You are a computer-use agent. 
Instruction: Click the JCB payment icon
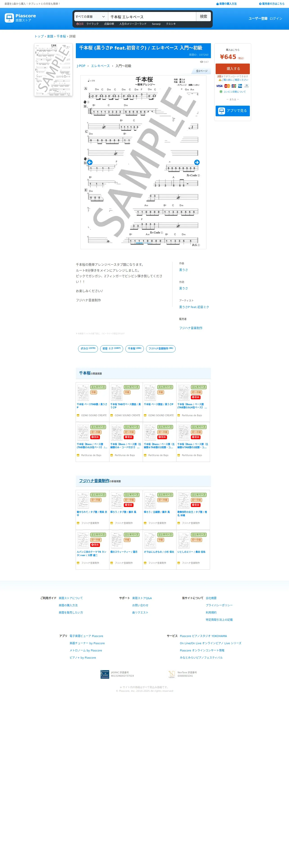234,86
